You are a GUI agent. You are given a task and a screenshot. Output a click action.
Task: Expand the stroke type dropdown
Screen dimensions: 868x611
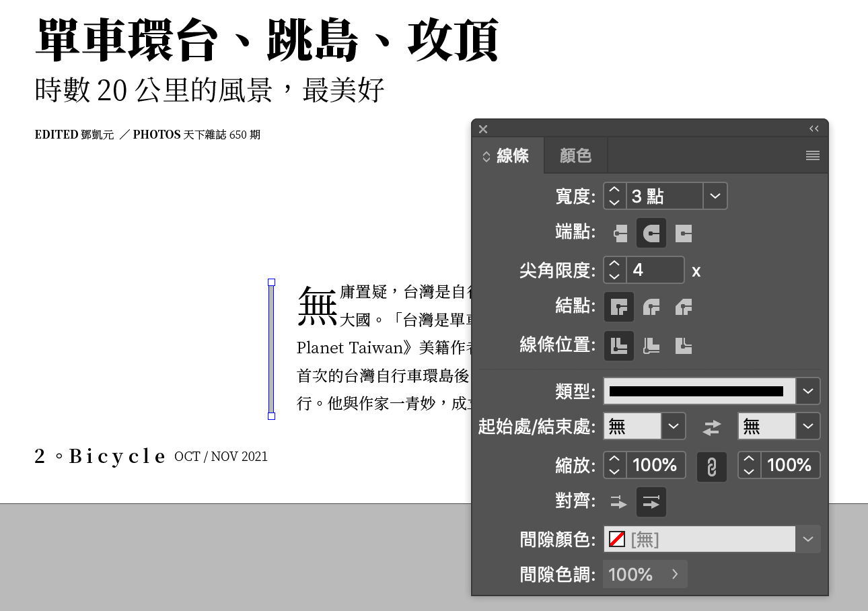808,391
